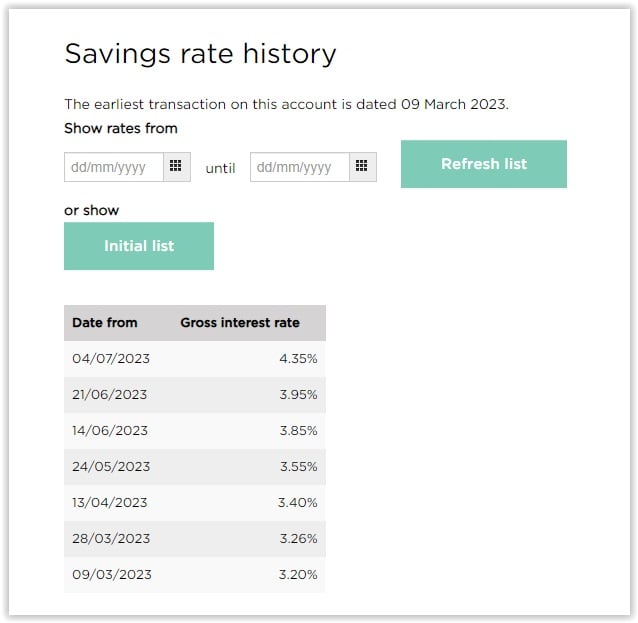Select the 21/06/2023 date cell
The image size is (638, 623).
109,394
